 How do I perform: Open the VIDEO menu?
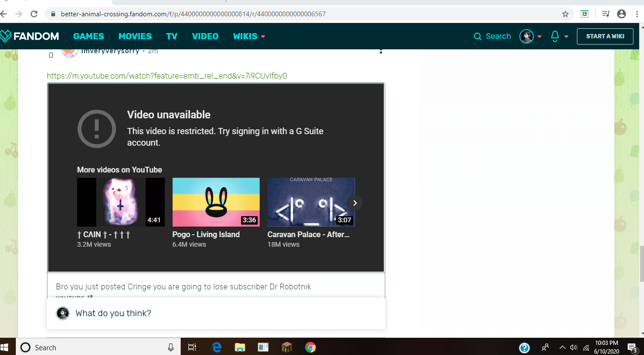click(x=205, y=36)
